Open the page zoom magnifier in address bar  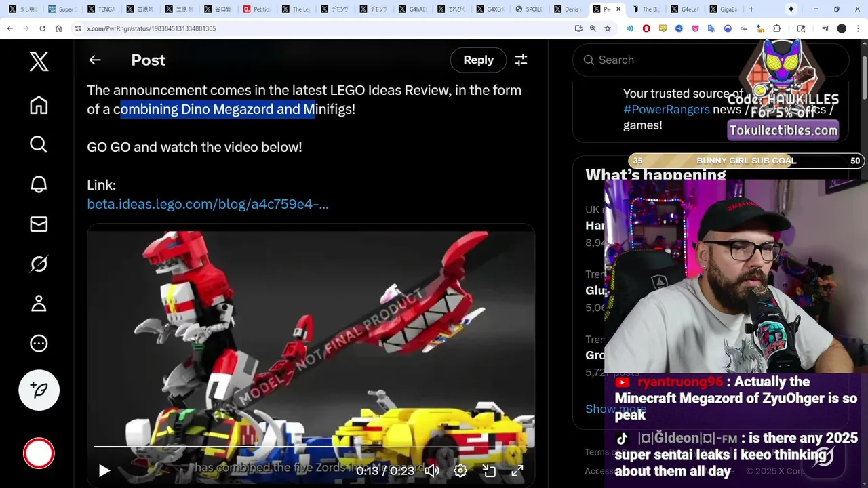point(593,28)
